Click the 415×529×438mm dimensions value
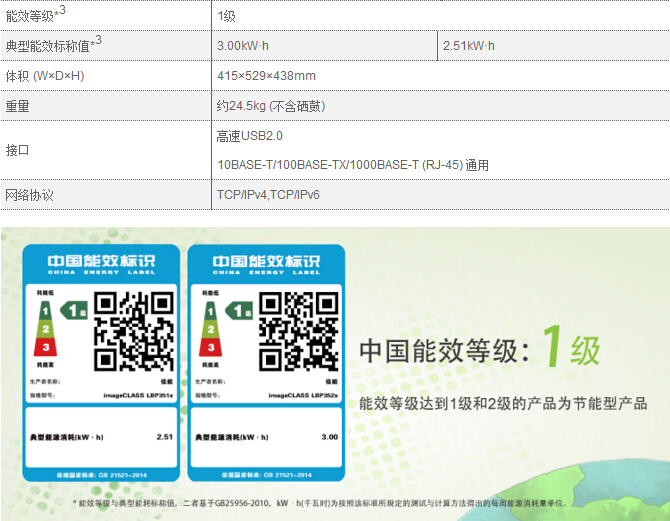 click(x=266, y=76)
